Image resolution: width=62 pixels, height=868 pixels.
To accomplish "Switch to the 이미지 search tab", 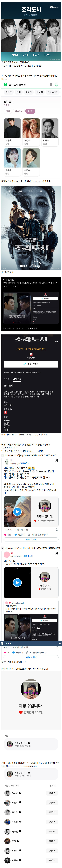I will click(29, 92).
